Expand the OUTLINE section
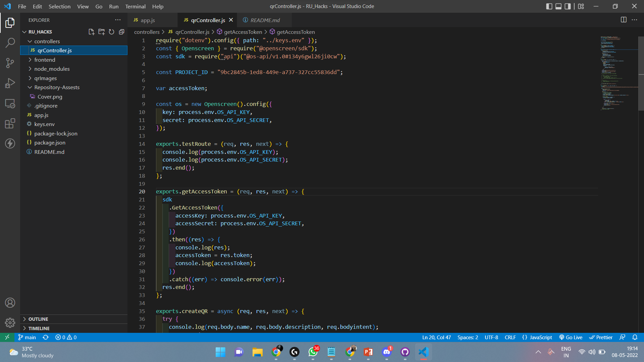 point(38,319)
